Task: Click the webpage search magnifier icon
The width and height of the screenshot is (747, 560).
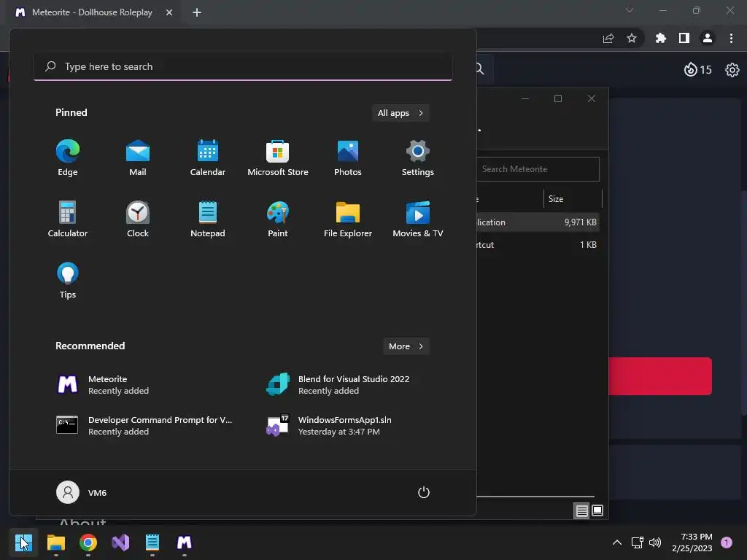Action: coord(480,69)
